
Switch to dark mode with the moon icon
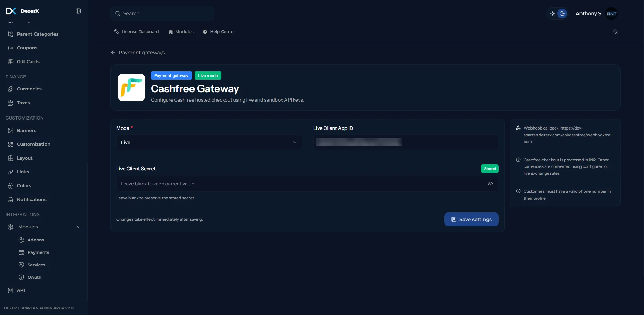562,13
